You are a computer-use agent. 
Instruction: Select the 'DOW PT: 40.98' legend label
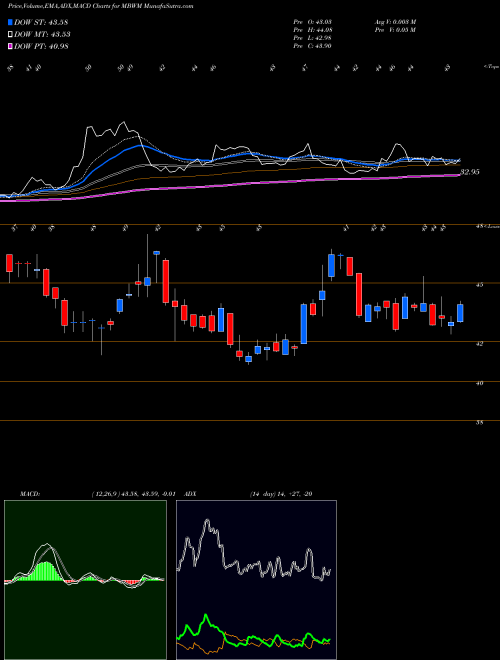click(41, 47)
